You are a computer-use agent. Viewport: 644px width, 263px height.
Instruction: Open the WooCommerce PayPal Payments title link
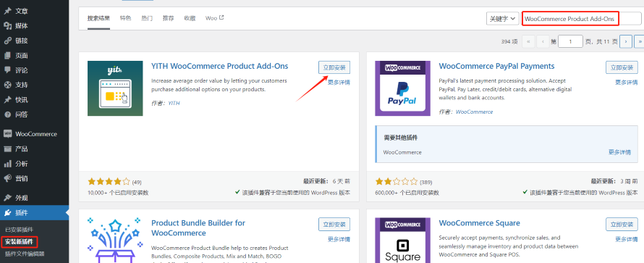[496, 66]
